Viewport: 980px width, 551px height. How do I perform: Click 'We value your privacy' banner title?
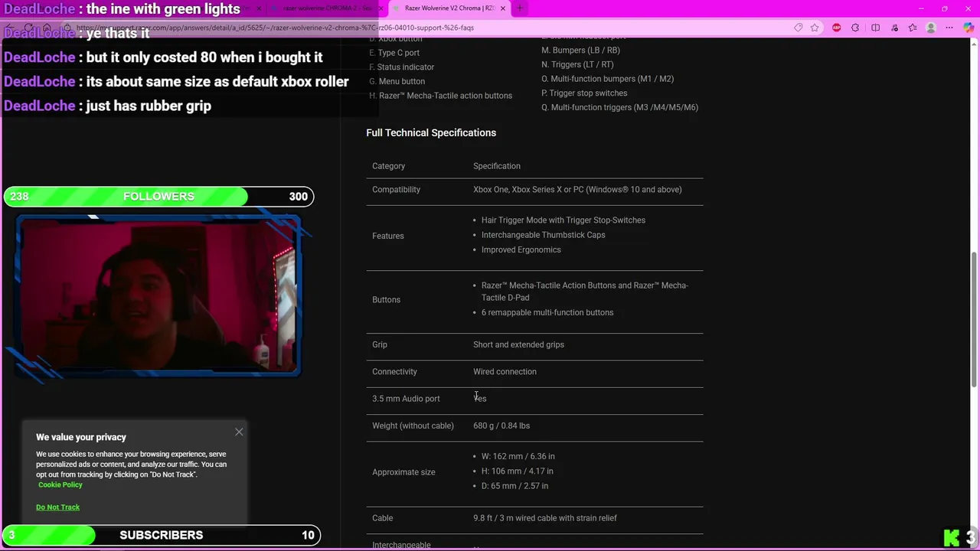[x=81, y=437]
